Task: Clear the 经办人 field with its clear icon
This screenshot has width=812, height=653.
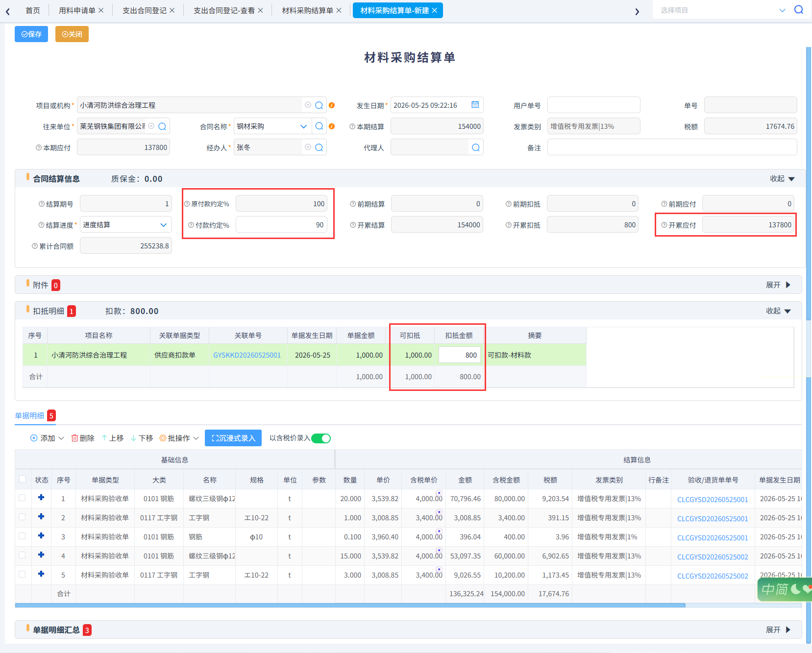Action: point(308,147)
